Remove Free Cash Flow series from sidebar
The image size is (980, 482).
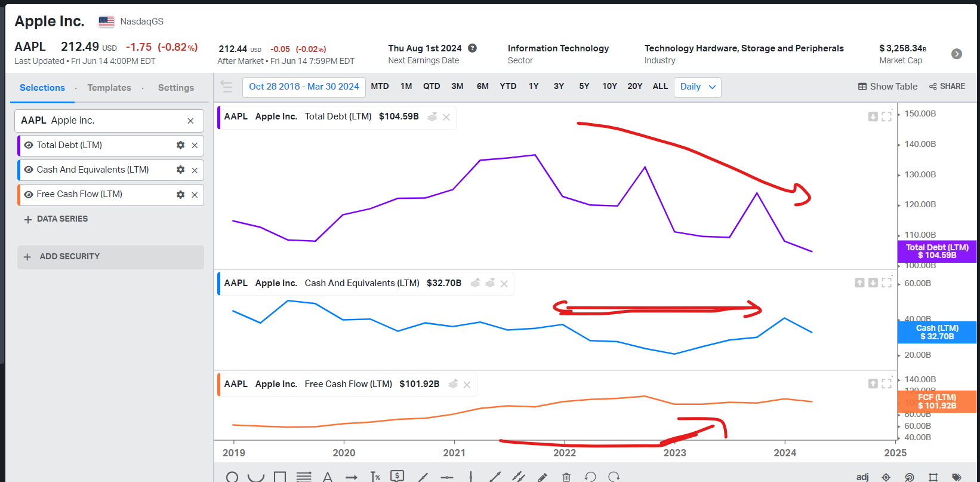point(195,195)
